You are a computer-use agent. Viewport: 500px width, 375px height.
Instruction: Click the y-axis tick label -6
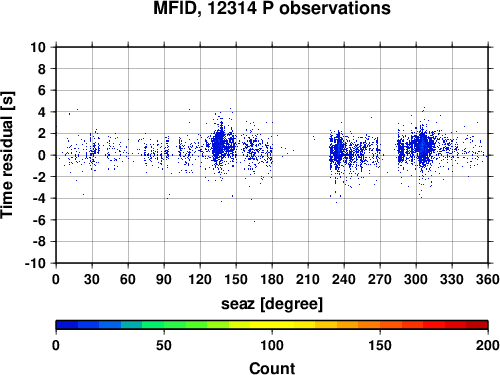[39, 220]
